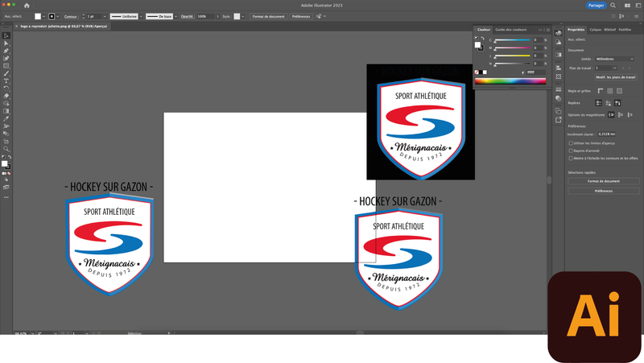The image size is (644, 363).
Task: Switch to the Pathfinder tab
Action: coord(625,30)
